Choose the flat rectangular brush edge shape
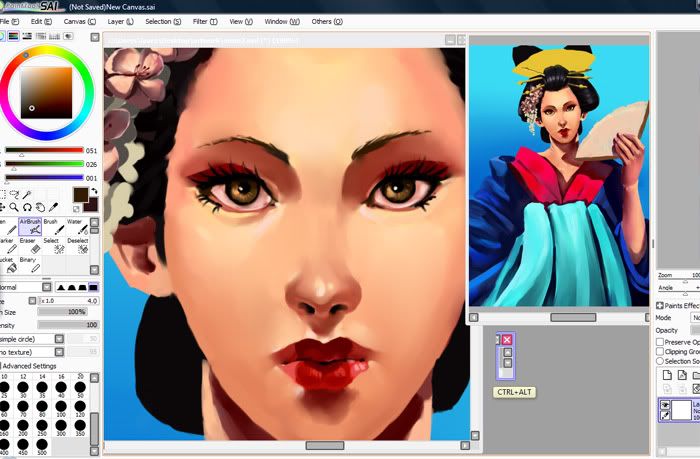The width and height of the screenshot is (700, 459). (x=93, y=288)
